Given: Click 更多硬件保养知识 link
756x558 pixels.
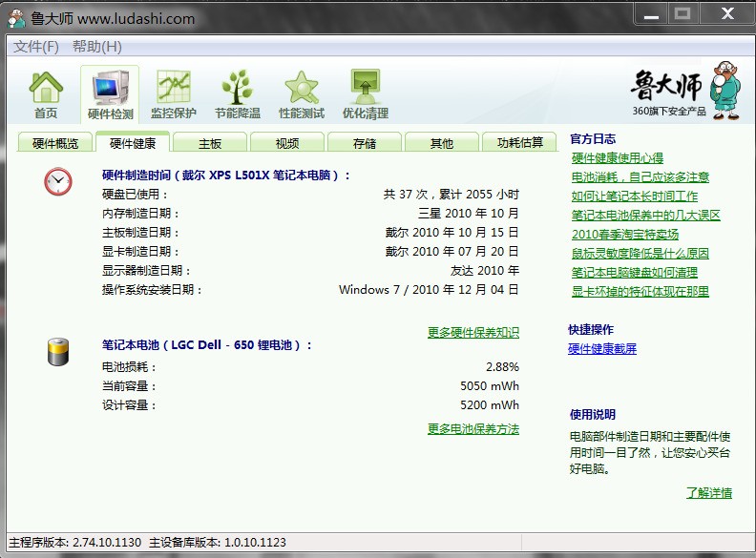Looking at the screenshot, I should point(473,333).
